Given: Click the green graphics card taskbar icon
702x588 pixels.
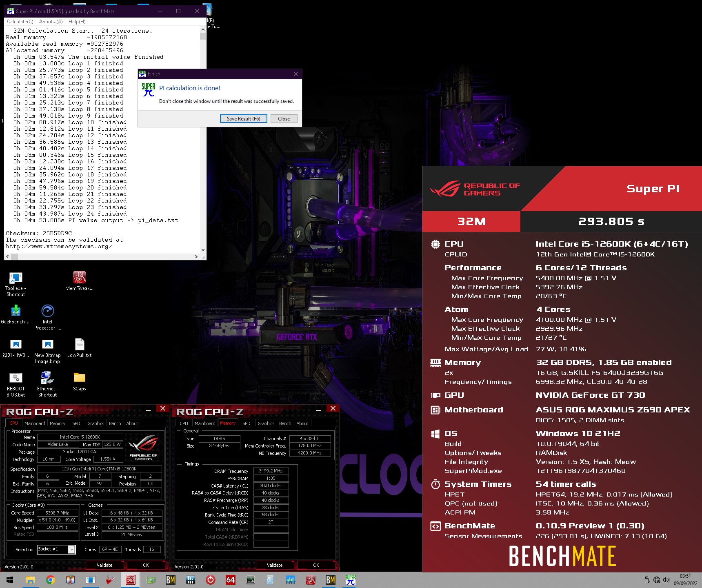Looking at the screenshot, I should 151,580.
